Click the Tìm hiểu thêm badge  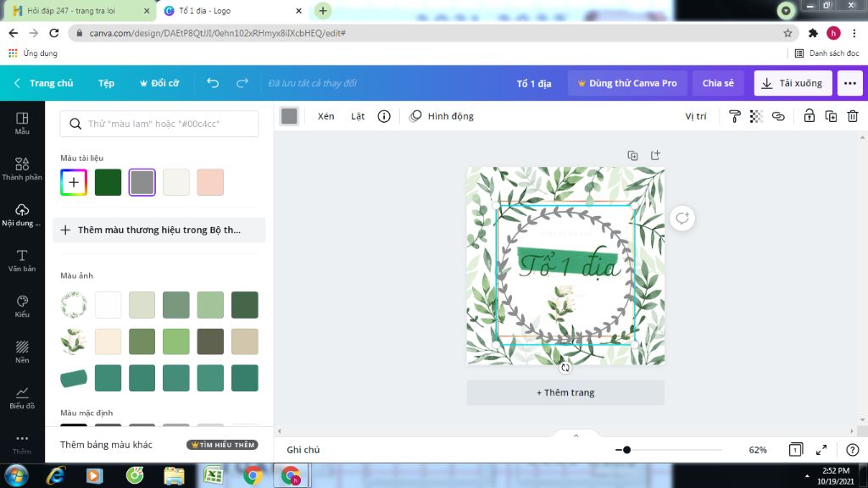pos(223,445)
